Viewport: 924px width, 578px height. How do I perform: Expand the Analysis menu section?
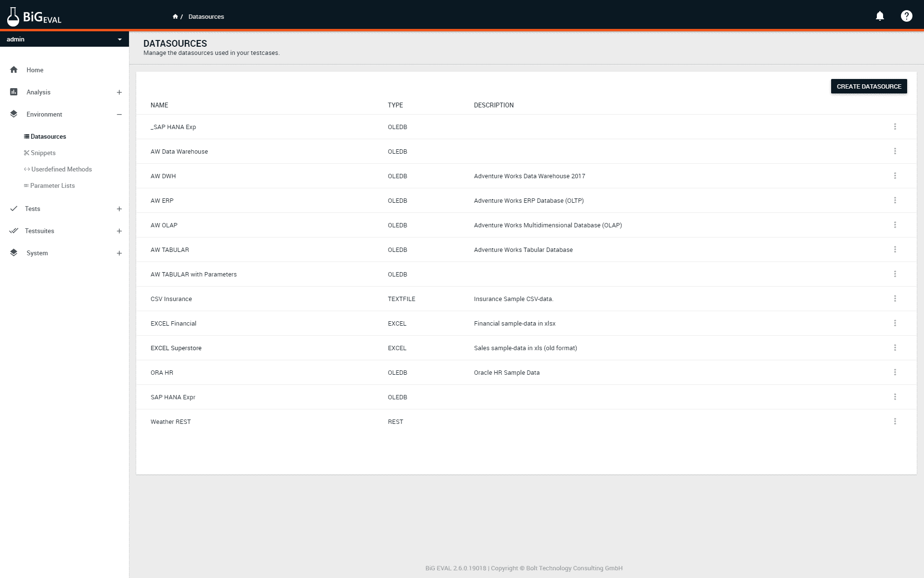tap(119, 92)
